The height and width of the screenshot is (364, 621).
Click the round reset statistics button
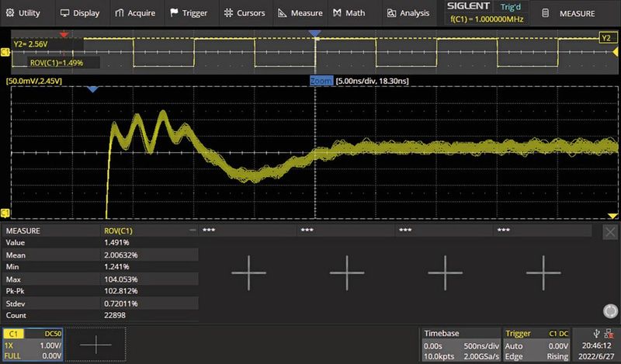(x=610, y=311)
